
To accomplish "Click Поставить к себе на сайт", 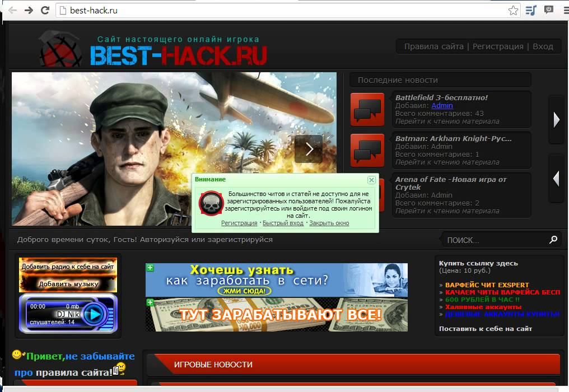I will click(x=486, y=329).
